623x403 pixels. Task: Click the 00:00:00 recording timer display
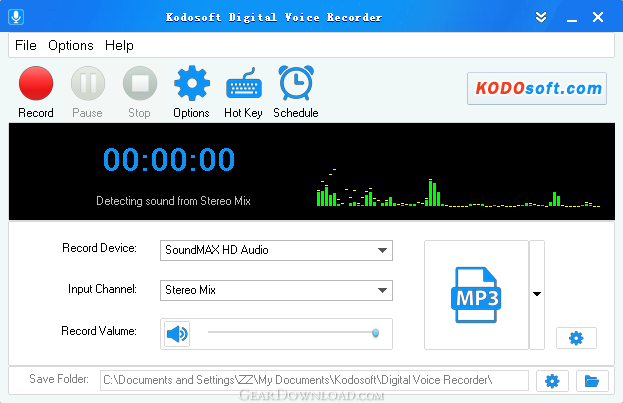(169, 159)
